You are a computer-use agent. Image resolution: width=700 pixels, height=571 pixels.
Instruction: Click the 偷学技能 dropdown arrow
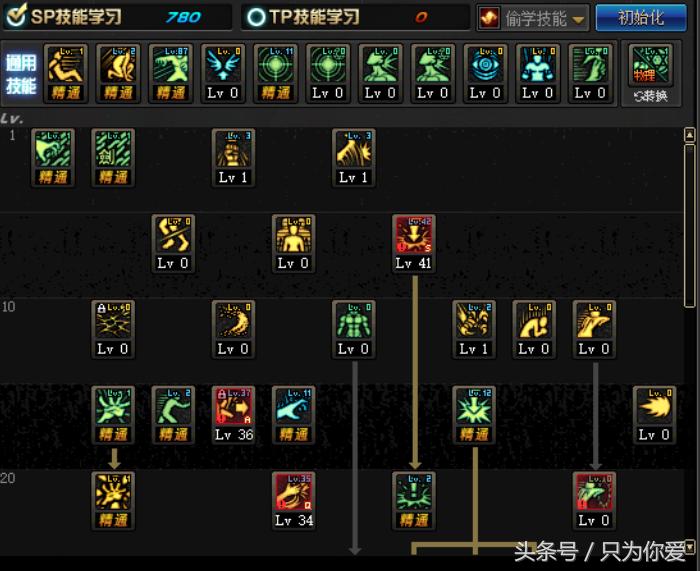tap(578, 20)
